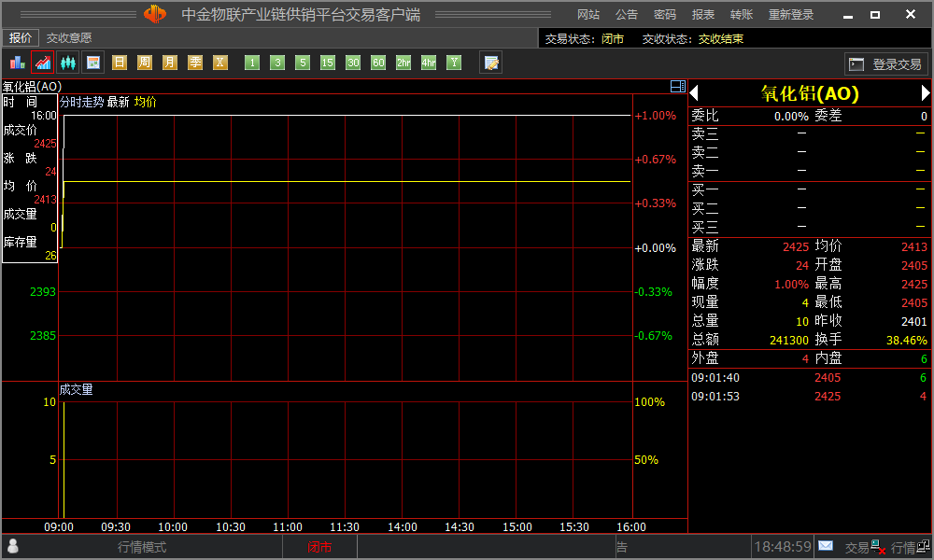Select 15-minute period button
This screenshot has height=560, width=934.
tap(328, 63)
